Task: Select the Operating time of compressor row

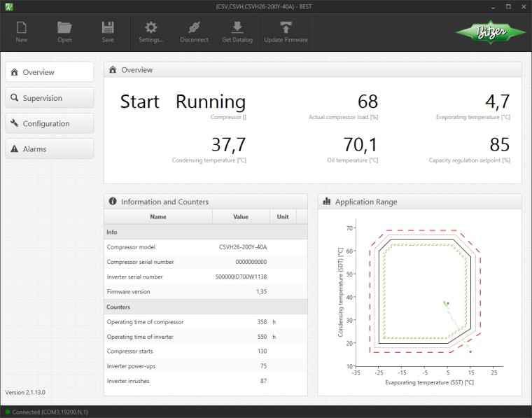Action: pos(205,322)
